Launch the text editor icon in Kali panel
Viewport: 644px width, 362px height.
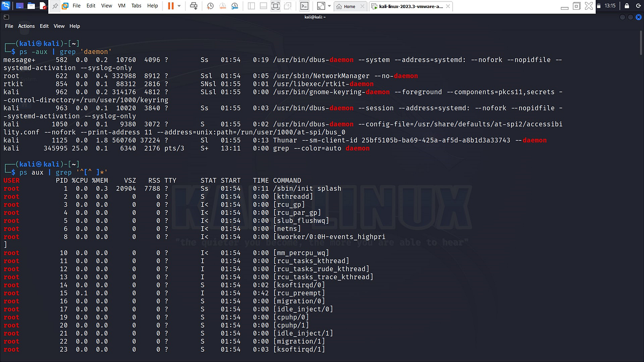coord(43,6)
